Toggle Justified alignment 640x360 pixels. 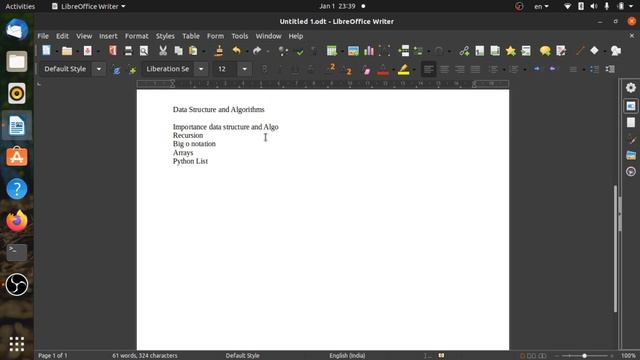475,69
